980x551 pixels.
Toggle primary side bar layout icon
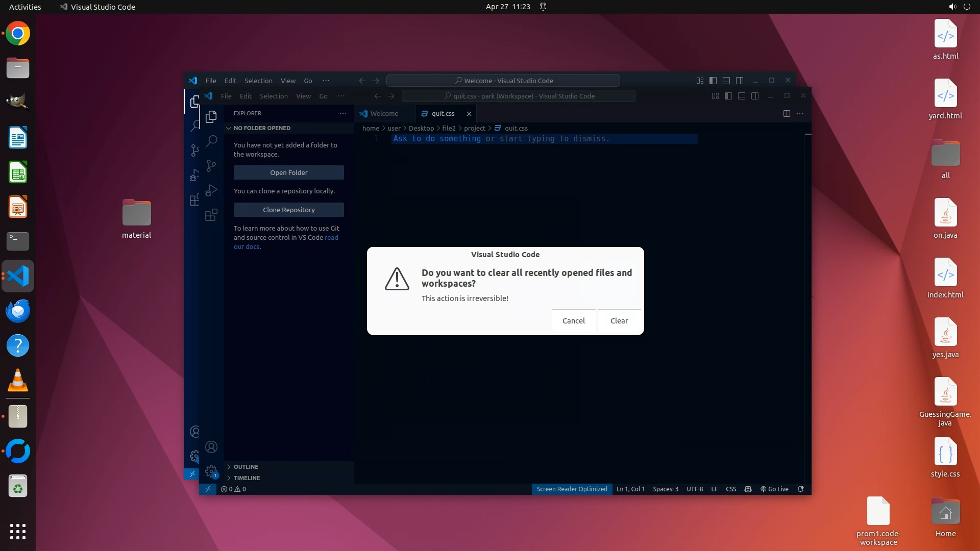pyautogui.click(x=728, y=96)
